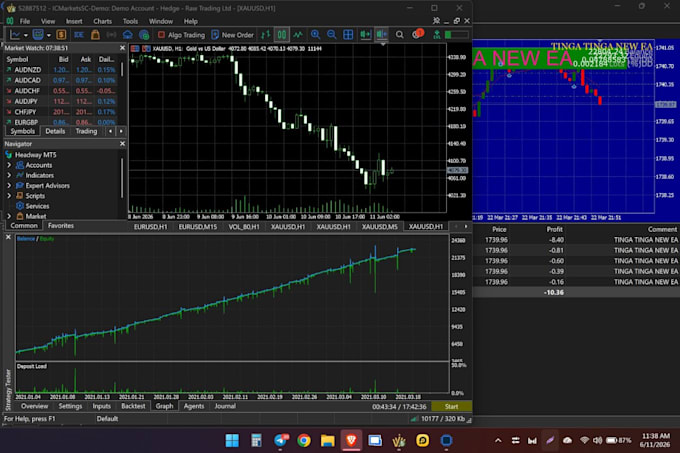
Task: Close the Navigator panel
Action: pyautogui.click(x=122, y=143)
